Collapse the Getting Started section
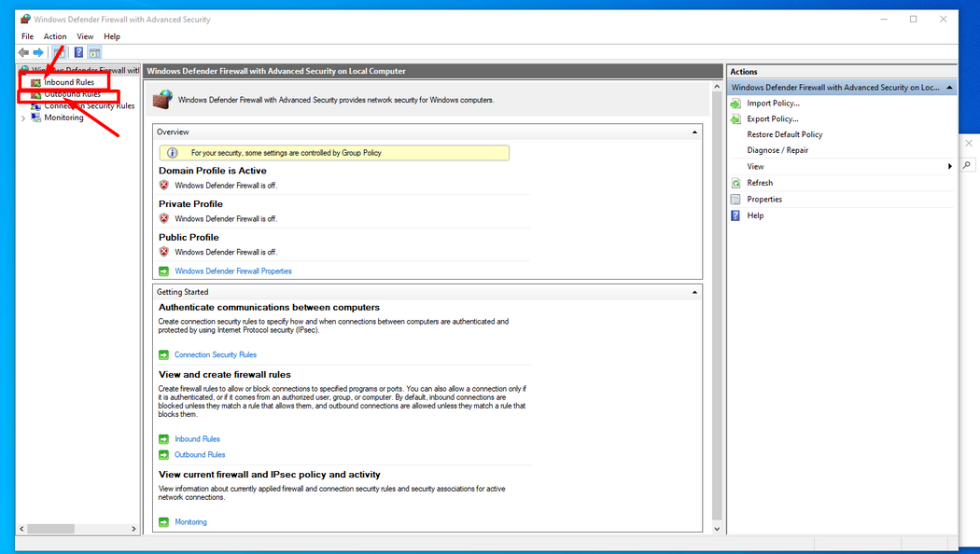980x554 pixels. (x=694, y=292)
